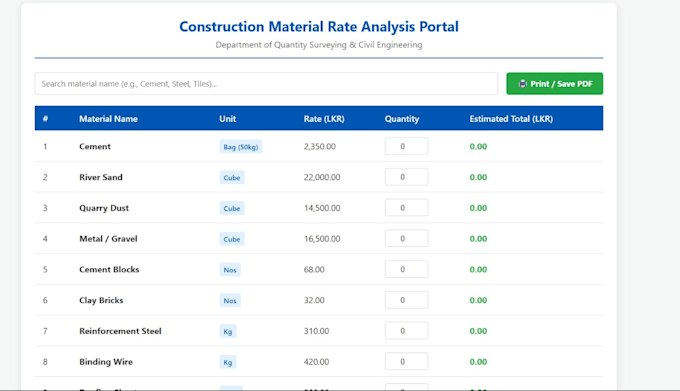This screenshot has width=680, height=391.
Task: Select the Metal / Gravel material name
Action: 108,239
